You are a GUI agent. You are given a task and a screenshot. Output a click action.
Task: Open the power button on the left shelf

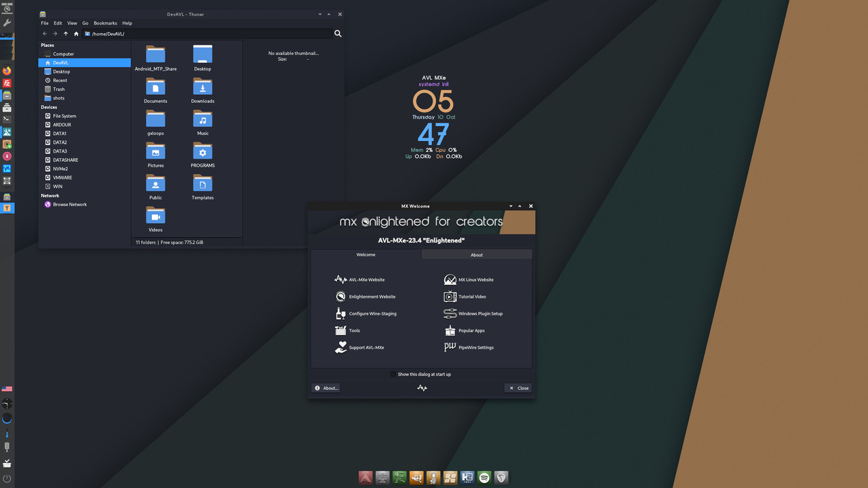(7, 479)
